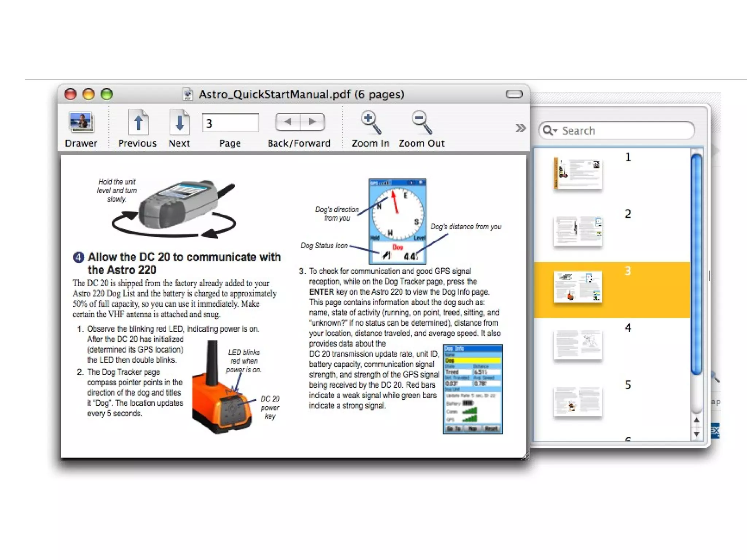This screenshot has height=560, width=747.
Task: Open the Search magnifier dropdown
Action: pos(550,131)
